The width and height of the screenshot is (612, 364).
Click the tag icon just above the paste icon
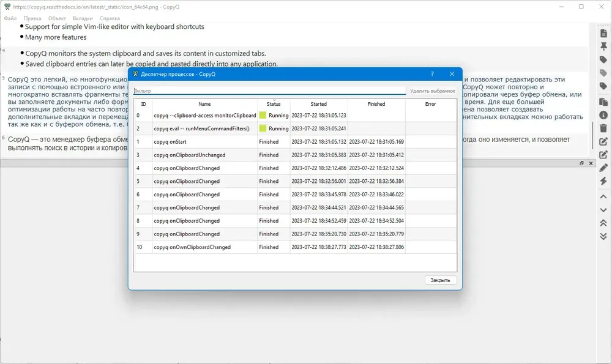coord(603,86)
